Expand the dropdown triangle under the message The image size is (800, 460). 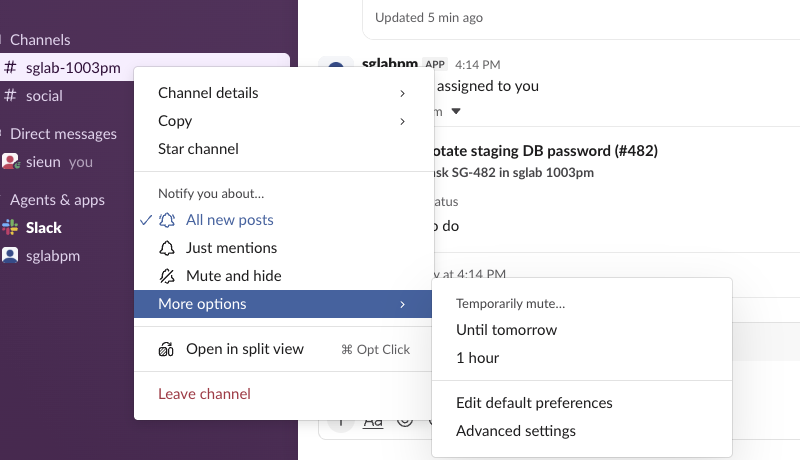click(x=456, y=111)
